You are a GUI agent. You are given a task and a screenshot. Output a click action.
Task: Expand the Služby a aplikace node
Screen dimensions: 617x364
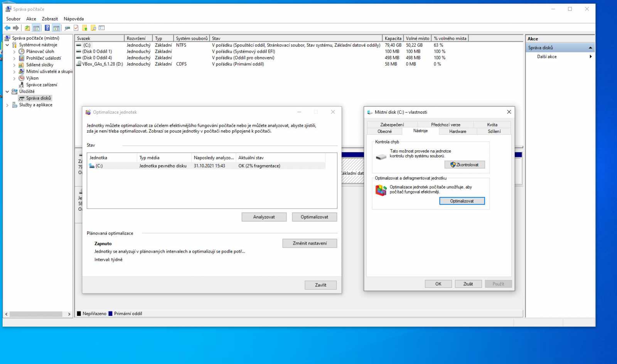coord(7,105)
